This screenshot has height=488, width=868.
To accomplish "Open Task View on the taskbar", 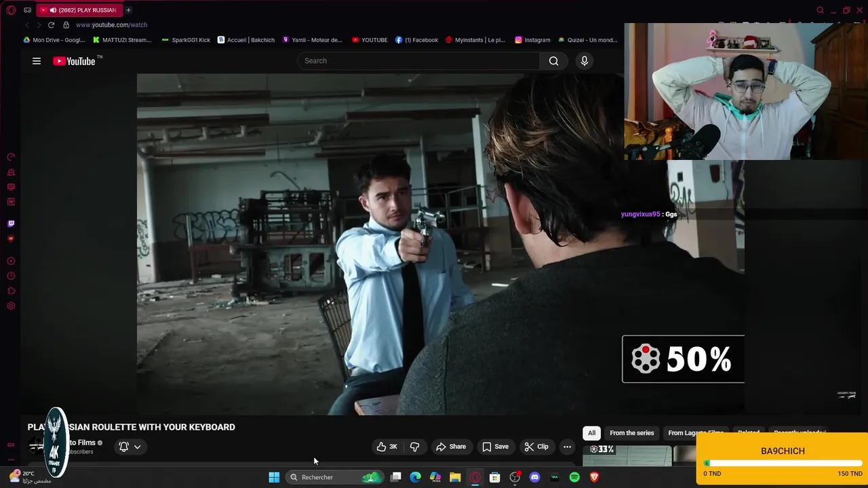I will point(396,477).
